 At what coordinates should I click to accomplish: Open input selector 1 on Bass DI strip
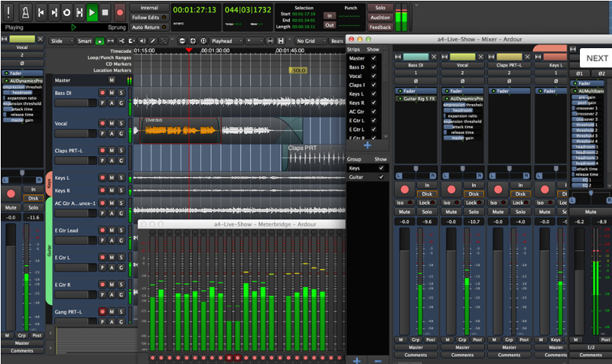pyautogui.click(x=415, y=73)
